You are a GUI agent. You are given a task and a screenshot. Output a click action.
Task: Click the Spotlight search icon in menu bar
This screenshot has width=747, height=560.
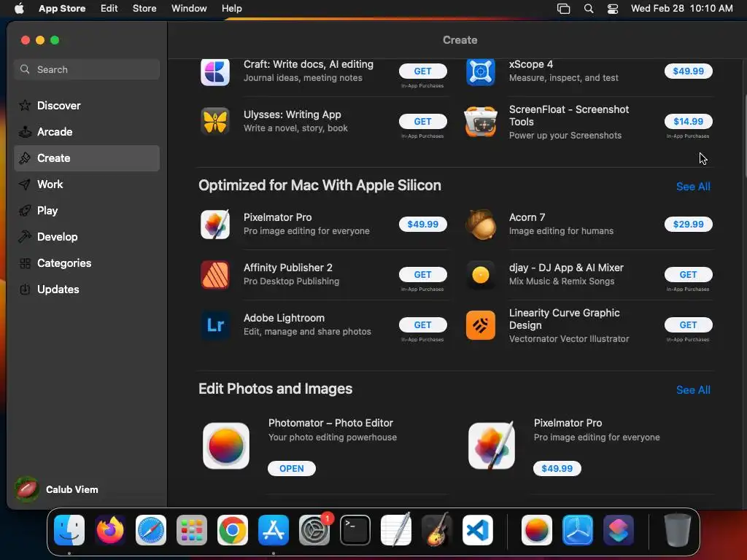coord(589,9)
